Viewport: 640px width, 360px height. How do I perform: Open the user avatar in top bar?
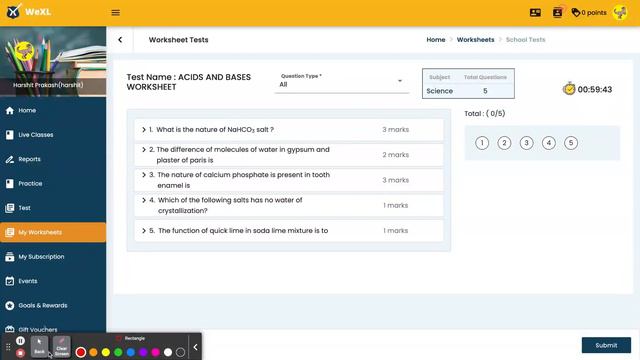pyautogui.click(x=620, y=13)
